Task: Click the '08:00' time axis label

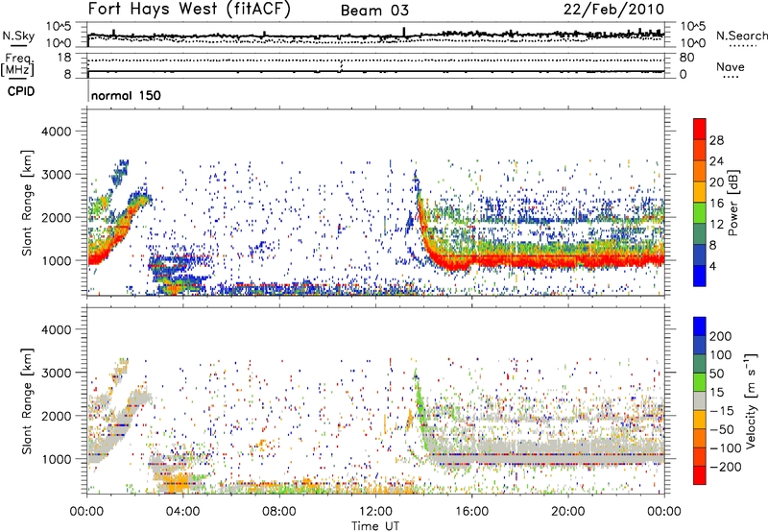Action: [279, 512]
